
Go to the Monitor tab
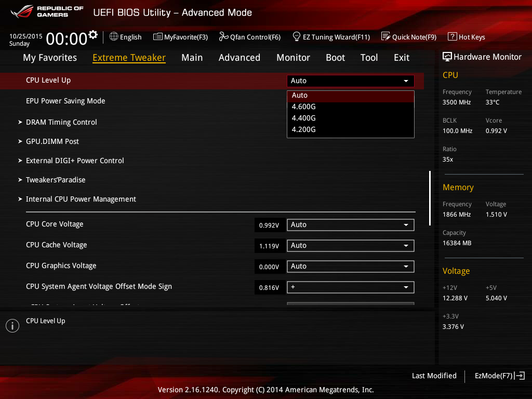point(293,58)
